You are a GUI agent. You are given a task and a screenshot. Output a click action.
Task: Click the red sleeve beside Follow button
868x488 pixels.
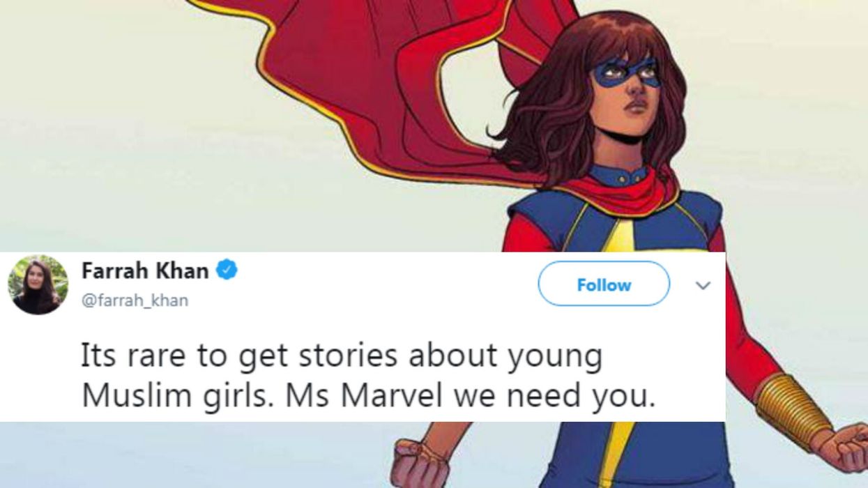tap(749, 328)
